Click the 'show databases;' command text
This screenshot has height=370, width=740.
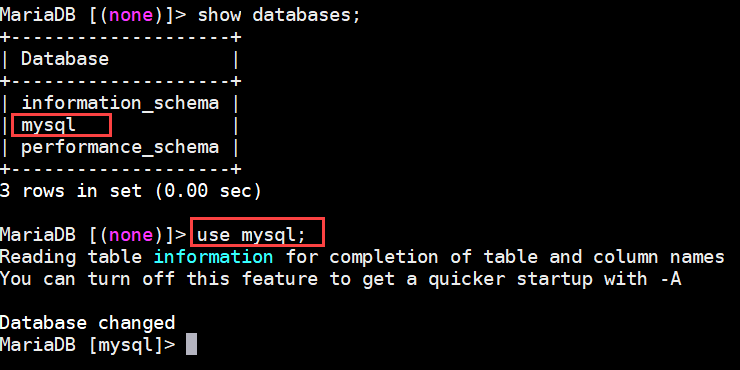point(278,15)
